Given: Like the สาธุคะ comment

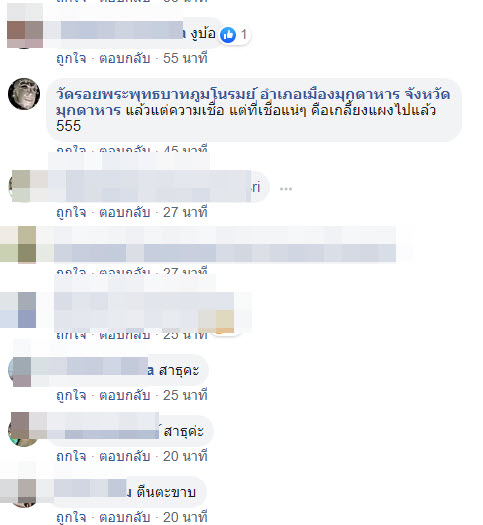Looking at the screenshot, I should (x=71, y=395).
